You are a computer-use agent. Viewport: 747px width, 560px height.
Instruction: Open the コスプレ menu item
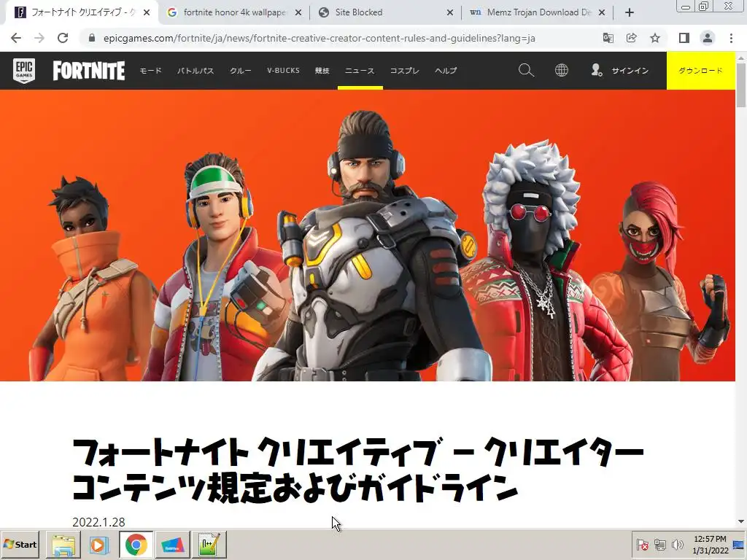[404, 71]
